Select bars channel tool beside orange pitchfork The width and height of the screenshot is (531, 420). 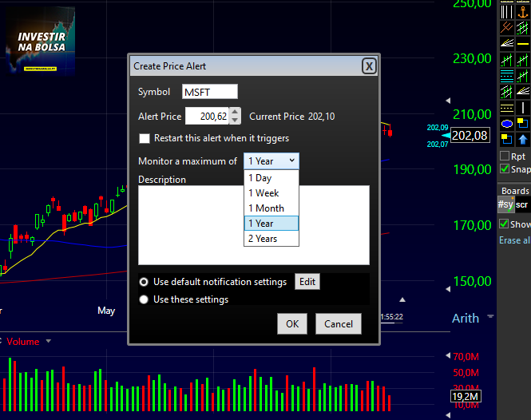coord(522,28)
